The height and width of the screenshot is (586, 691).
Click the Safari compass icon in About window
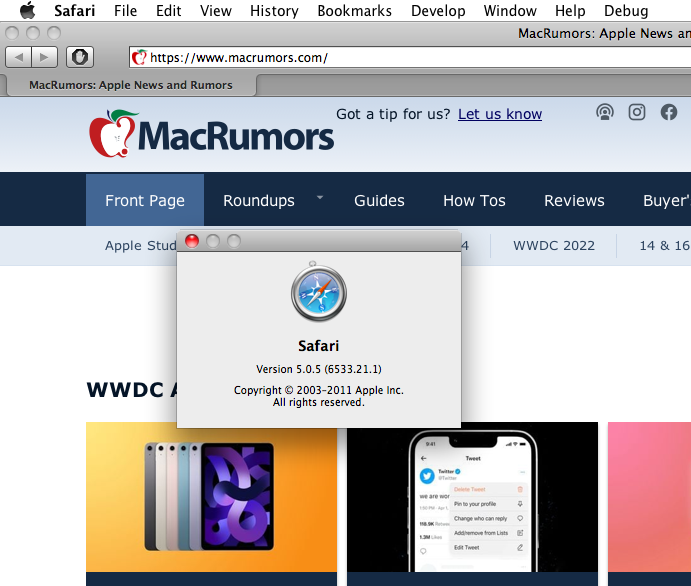[x=319, y=292]
